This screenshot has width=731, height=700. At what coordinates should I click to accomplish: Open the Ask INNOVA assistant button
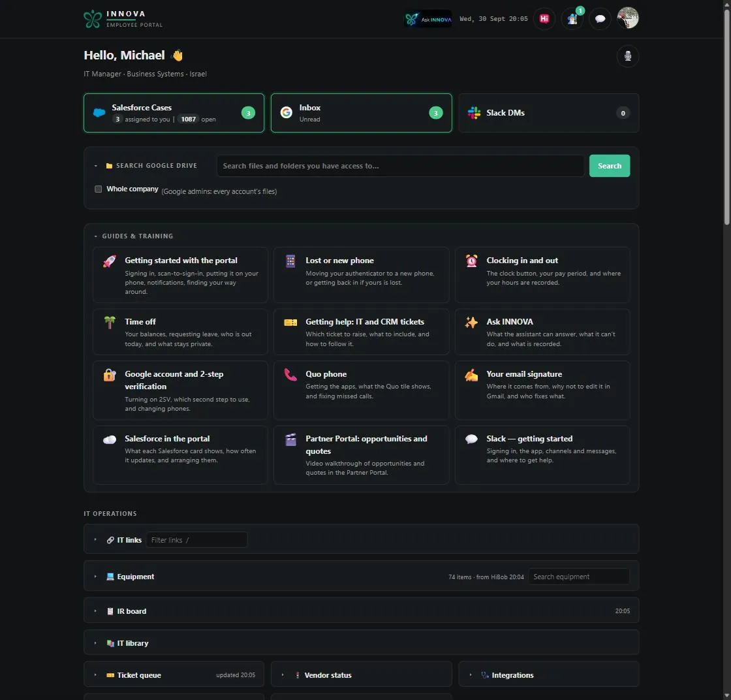click(428, 19)
